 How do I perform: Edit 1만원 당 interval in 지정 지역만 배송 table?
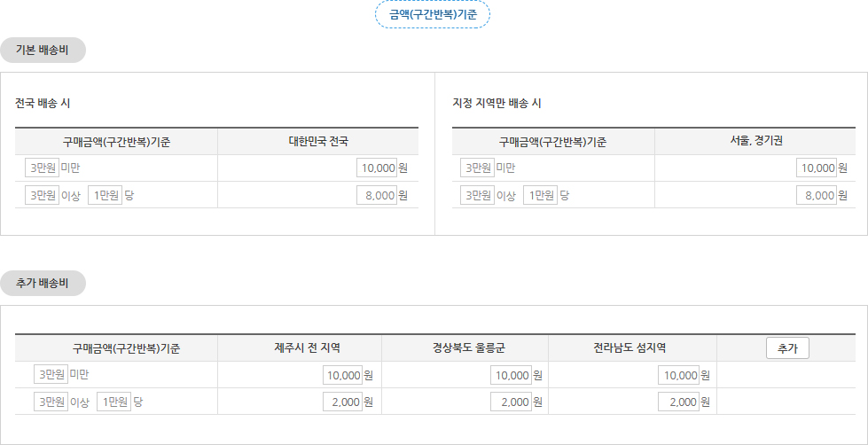tap(540, 195)
